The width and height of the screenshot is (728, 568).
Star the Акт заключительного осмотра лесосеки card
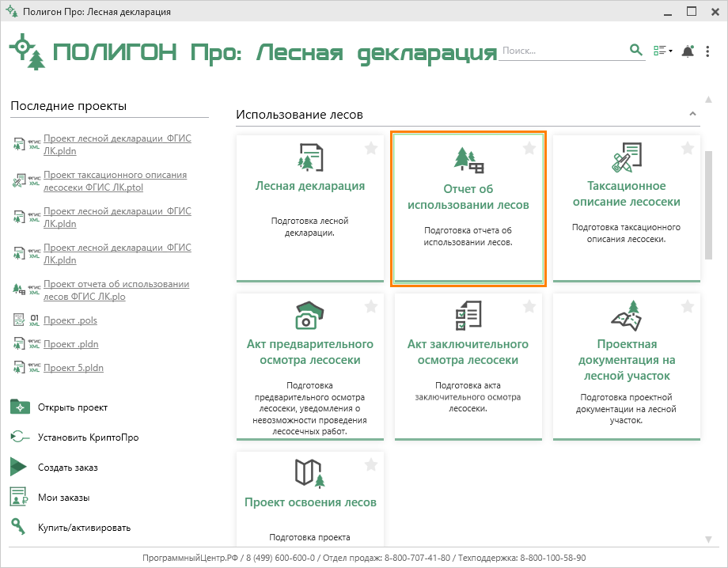(x=529, y=306)
